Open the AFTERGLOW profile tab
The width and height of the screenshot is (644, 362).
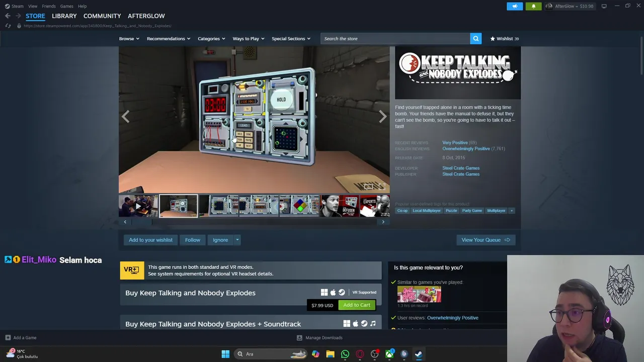[146, 16]
